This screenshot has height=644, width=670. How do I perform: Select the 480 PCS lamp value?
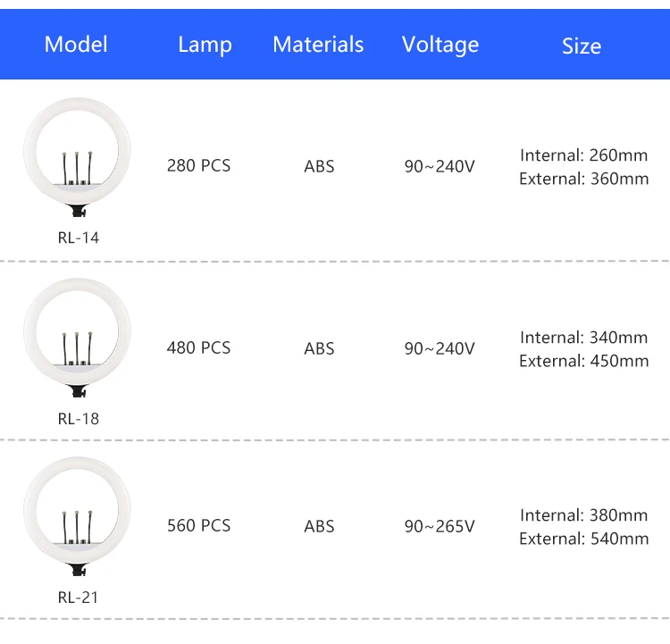coord(198,347)
